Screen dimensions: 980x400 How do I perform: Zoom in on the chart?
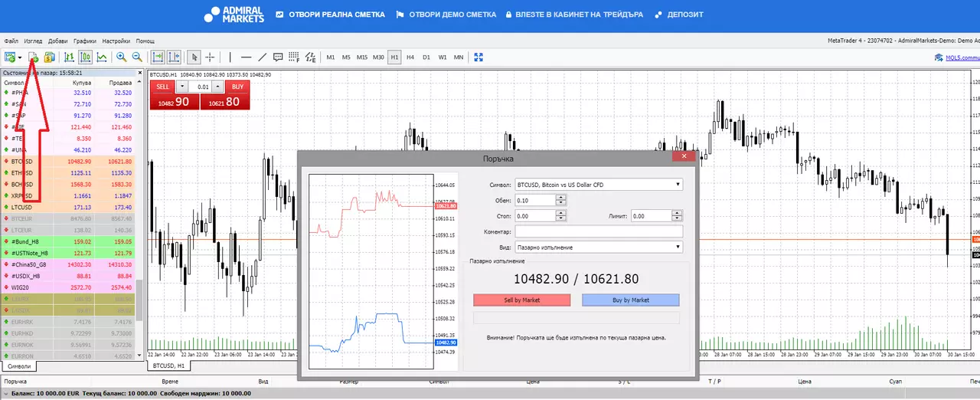121,57
